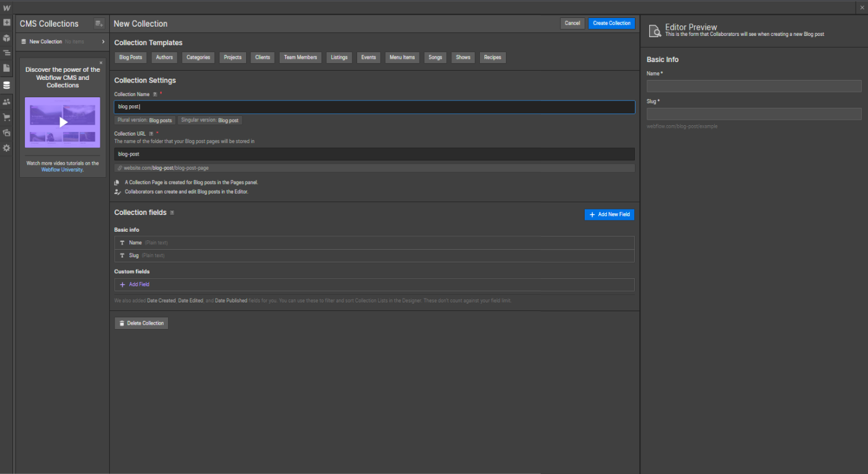Click the create new collection icon
The height and width of the screenshot is (474, 868).
(99, 23)
